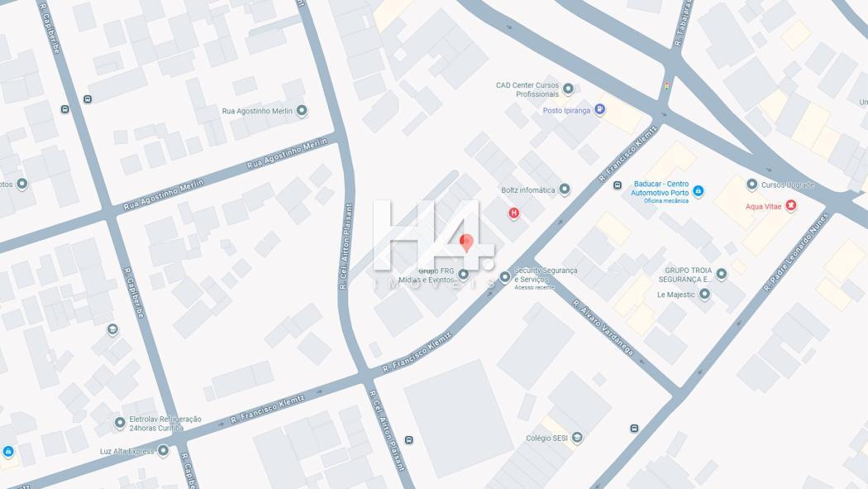868x489 pixels.
Task: Select the red hospital H marker
Action: click(513, 213)
